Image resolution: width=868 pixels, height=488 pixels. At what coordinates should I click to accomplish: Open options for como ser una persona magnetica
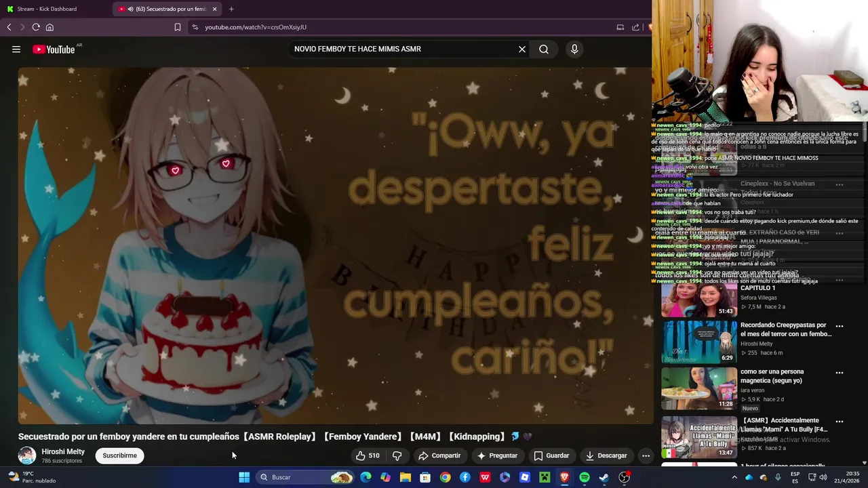(x=840, y=373)
